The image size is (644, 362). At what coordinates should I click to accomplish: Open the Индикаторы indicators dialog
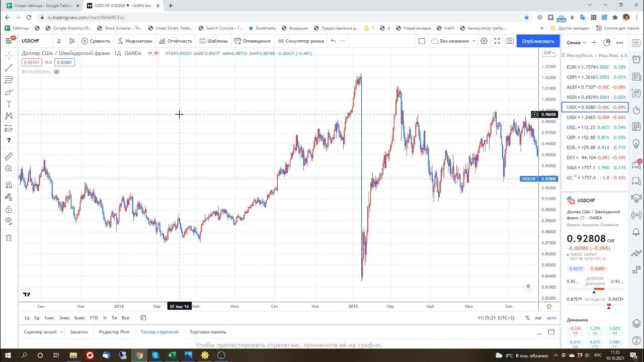pyautogui.click(x=135, y=41)
